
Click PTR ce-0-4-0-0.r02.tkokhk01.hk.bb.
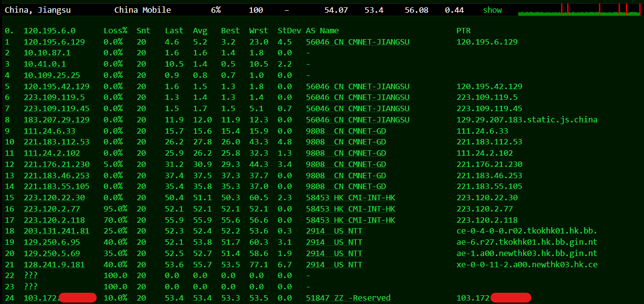[x=527, y=231]
